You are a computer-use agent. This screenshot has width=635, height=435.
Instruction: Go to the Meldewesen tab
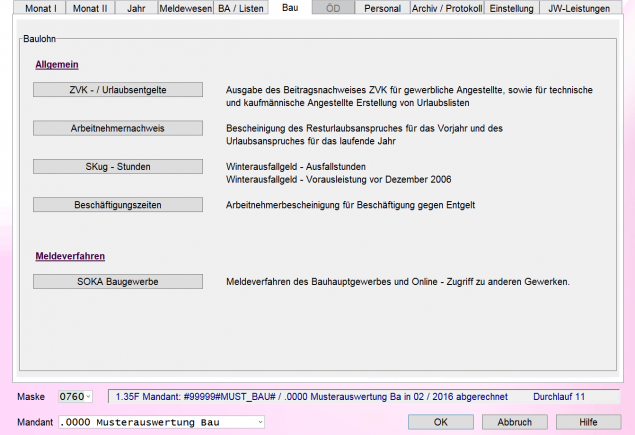[185, 8]
